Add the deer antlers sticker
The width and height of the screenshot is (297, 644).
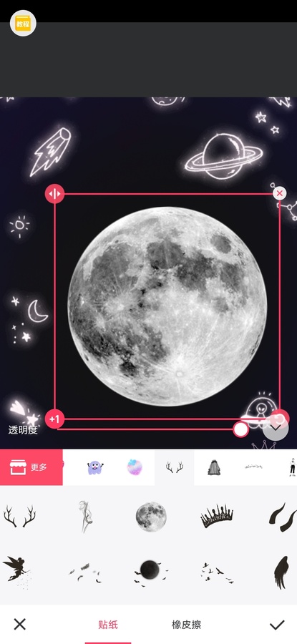(19, 516)
